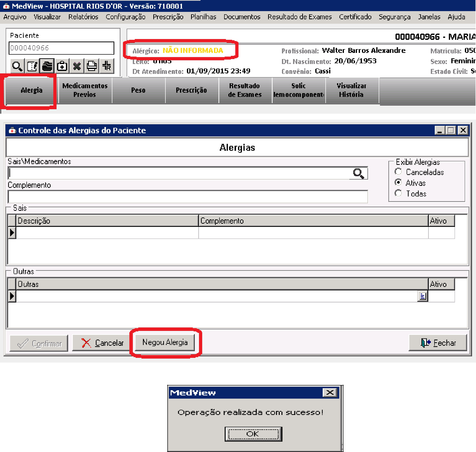476x452 pixels.
Task: Switch to Resultado de Exames tab
Action: point(245,90)
